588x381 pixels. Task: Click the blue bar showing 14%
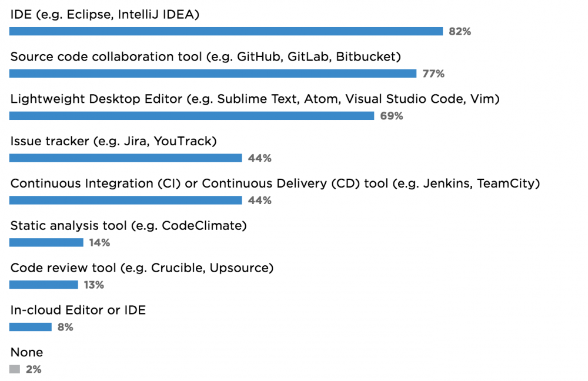(46, 242)
